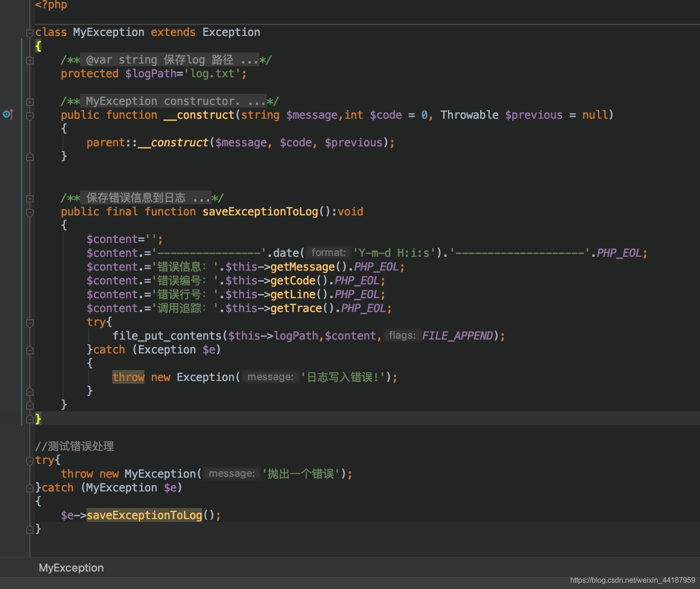Click the 'Throwable' type hint
This screenshot has width=700, height=589.
(x=469, y=115)
